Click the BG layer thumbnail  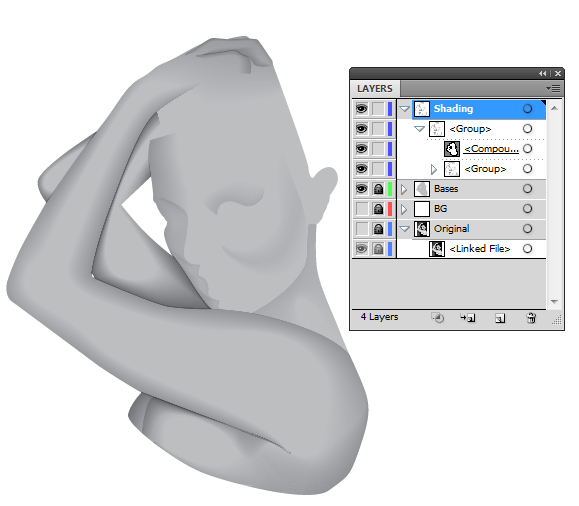click(422, 209)
